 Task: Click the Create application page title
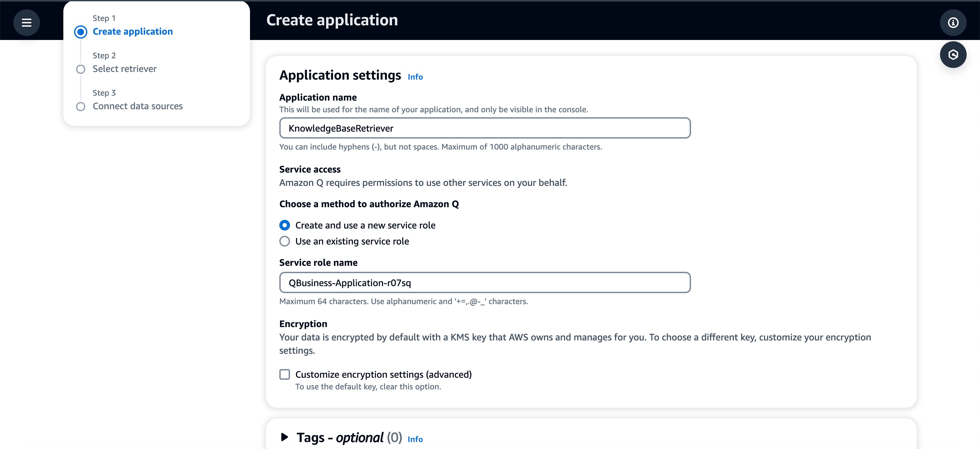[x=332, y=20]
